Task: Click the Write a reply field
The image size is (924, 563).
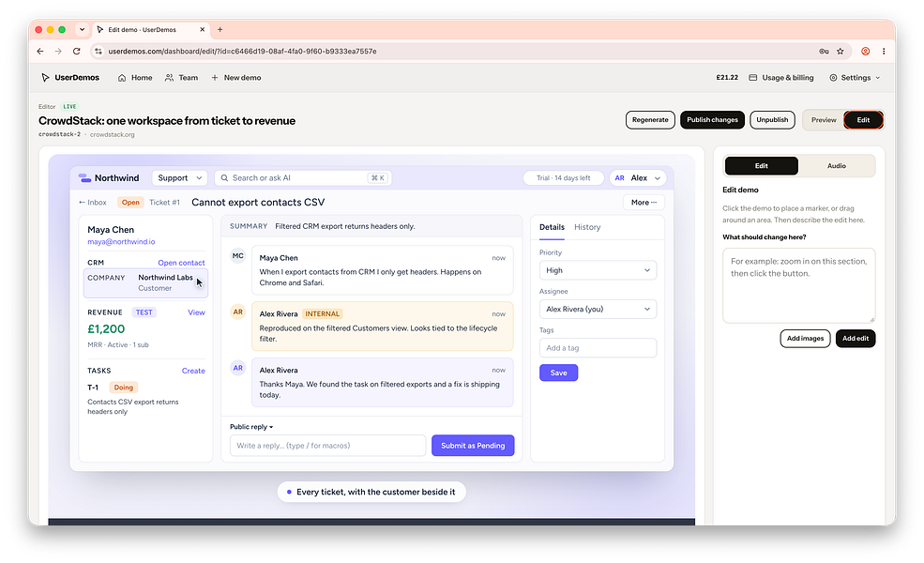Action: (327, 446)
